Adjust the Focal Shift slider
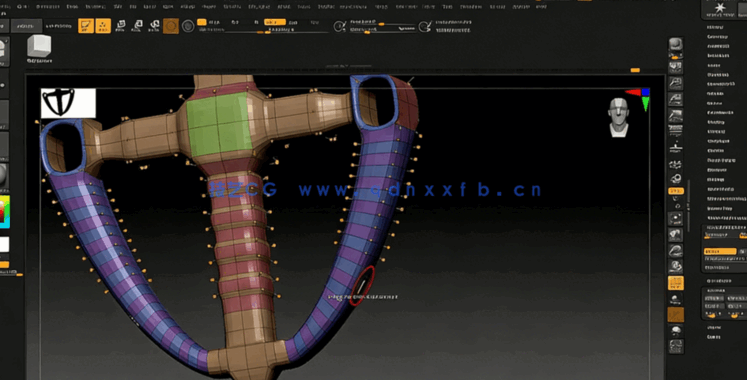747x380 pixels. pos(384,23)
